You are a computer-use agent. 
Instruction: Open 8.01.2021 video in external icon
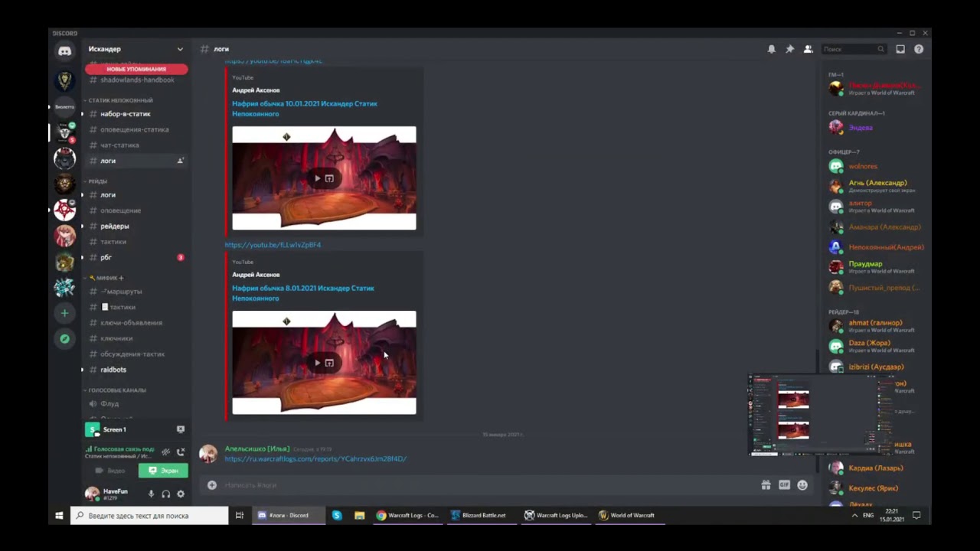[x=329, y=363]
